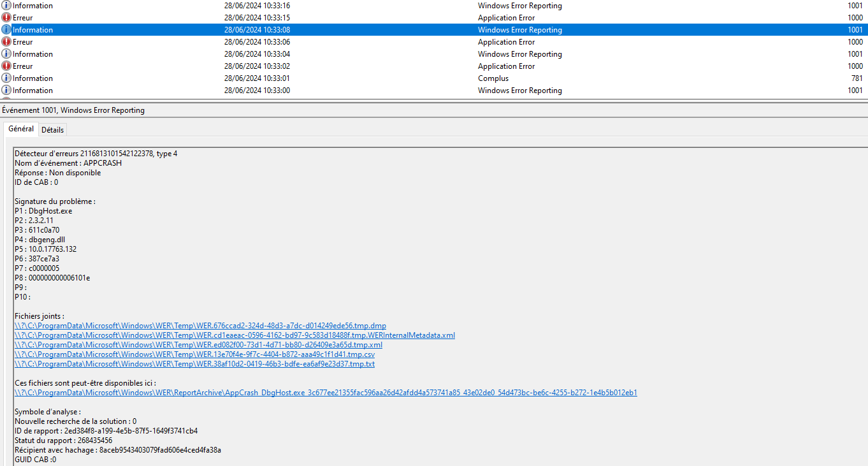Click the 'Détecteur d'erreurs' first line

click(96, 154)
